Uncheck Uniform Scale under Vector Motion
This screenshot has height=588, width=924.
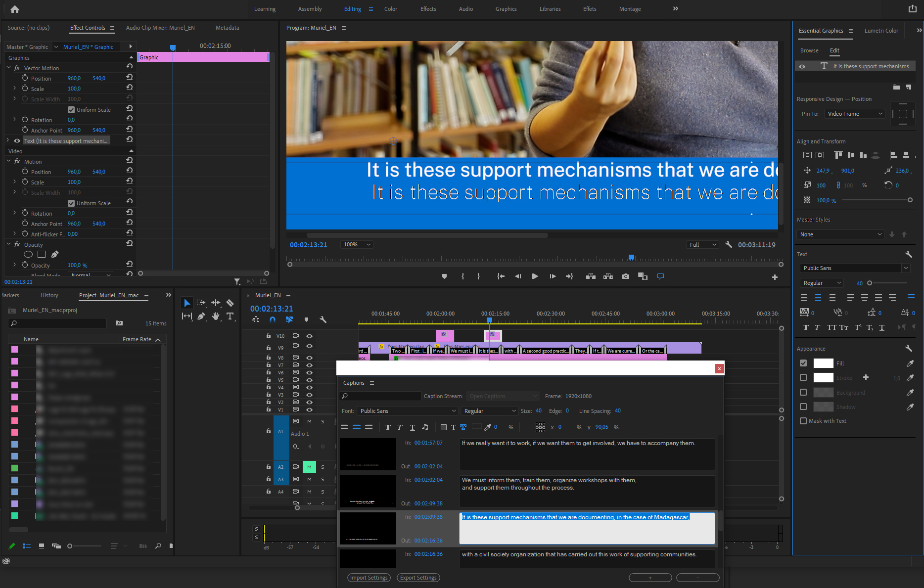click(72, 109)
